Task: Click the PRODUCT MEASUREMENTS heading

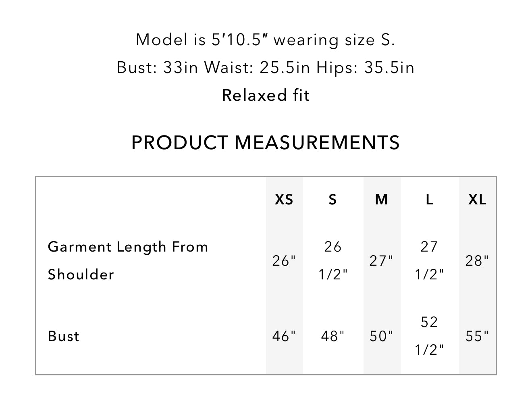Action: point(266,142)
